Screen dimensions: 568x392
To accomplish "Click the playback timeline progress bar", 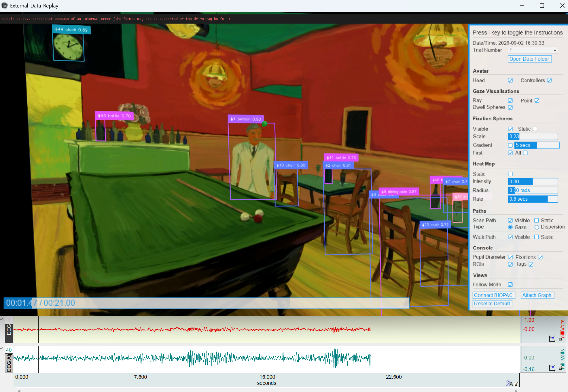I will (206, 303).
